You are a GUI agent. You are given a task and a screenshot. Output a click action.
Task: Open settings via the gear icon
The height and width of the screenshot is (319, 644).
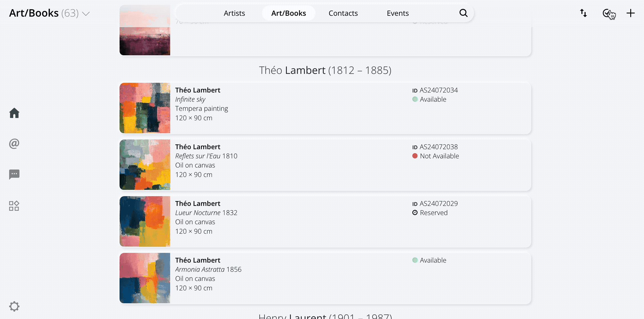[14, 306]
